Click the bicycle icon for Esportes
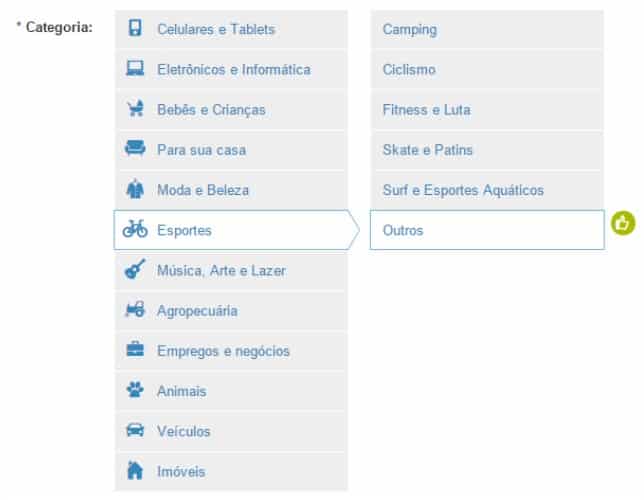The image size is (644, 500). click(x=135, y=229)
